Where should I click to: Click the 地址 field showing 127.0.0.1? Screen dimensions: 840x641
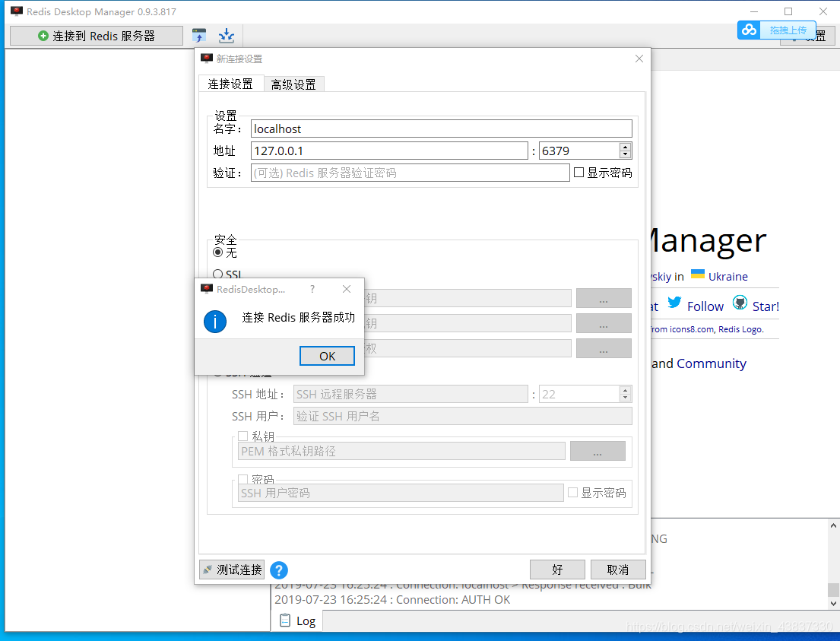pyautogui.click(x=389, y=151)
